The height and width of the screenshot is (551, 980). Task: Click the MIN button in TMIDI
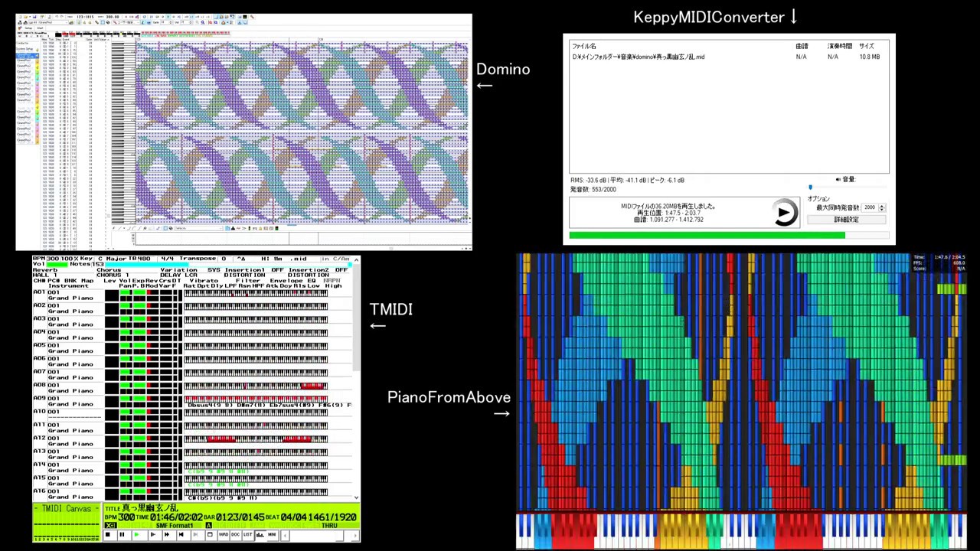click(272, 535)
